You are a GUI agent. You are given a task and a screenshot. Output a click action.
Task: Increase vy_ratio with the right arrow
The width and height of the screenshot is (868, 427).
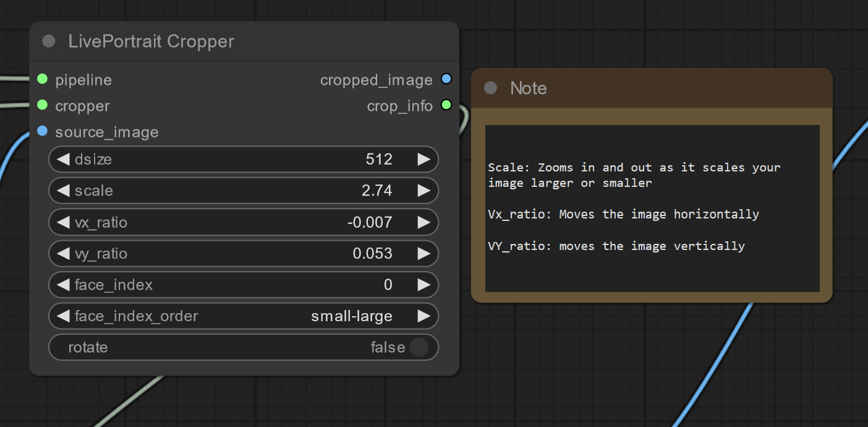coord(423,253)
